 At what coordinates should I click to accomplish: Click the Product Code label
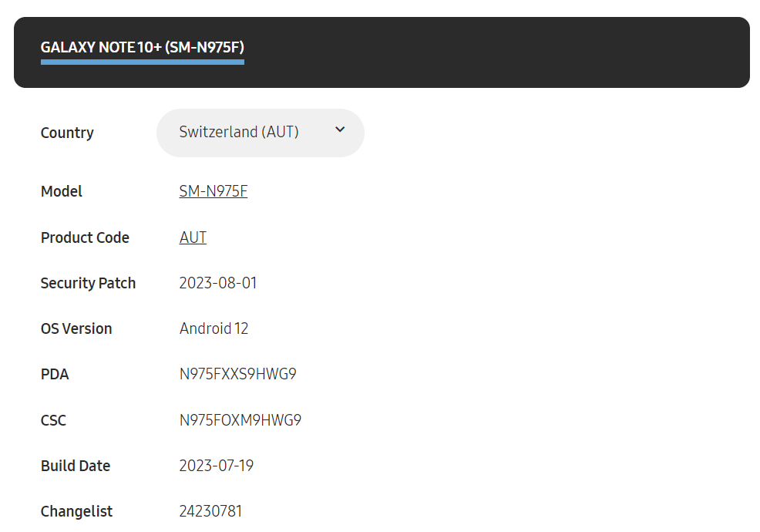point(85,237)
